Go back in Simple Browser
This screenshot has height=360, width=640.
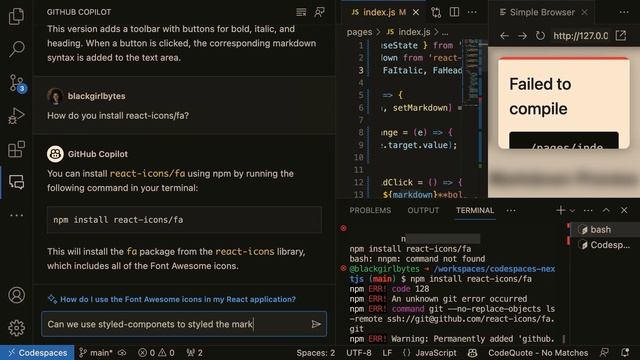click(x=504, y=36)
